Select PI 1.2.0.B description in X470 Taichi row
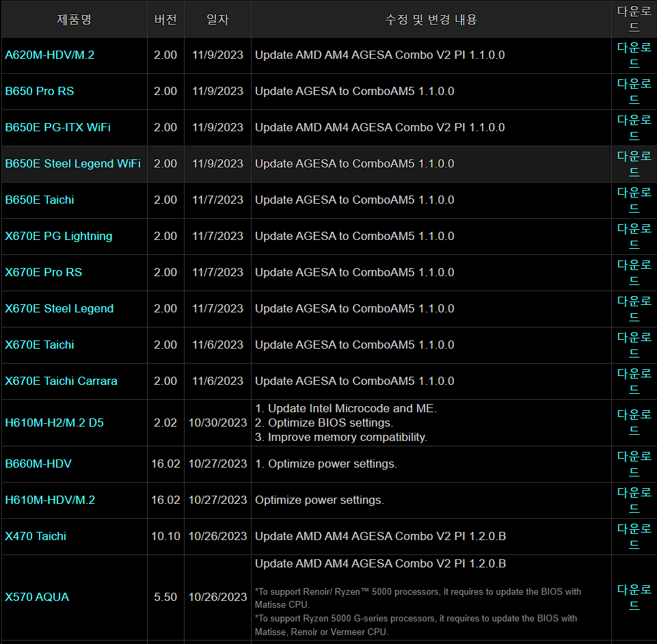Image resolution: width=657 pixels, height=644 pixels. click(380, 536)
